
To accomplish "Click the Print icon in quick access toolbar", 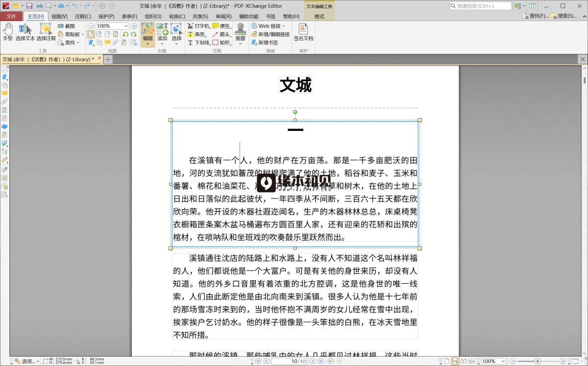I will pyautogui.click(x=39, y=6).
